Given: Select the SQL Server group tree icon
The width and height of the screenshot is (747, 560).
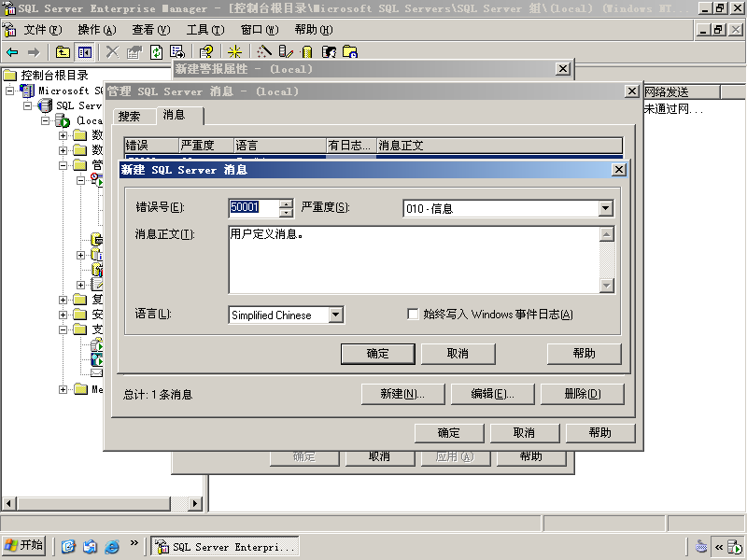Looking at the screenshot, I should 45,105.
